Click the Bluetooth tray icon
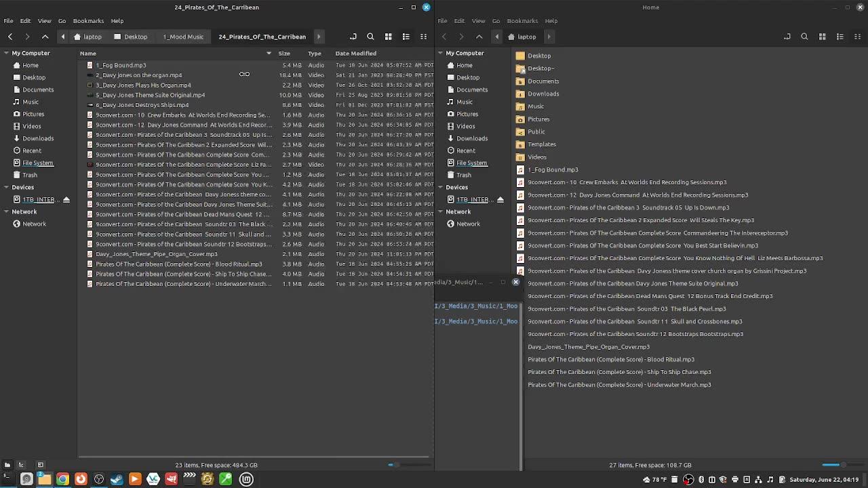The image size is (868, 488). tap(701, 480)
